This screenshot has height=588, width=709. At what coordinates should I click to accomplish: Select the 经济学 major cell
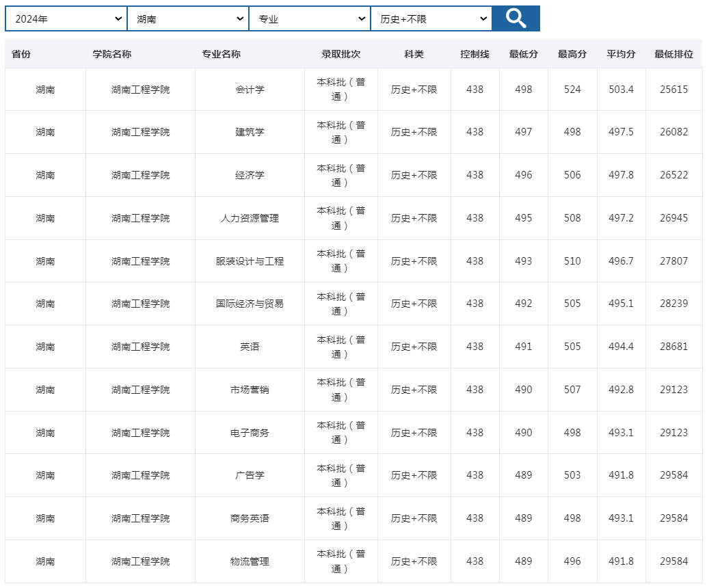250,175
